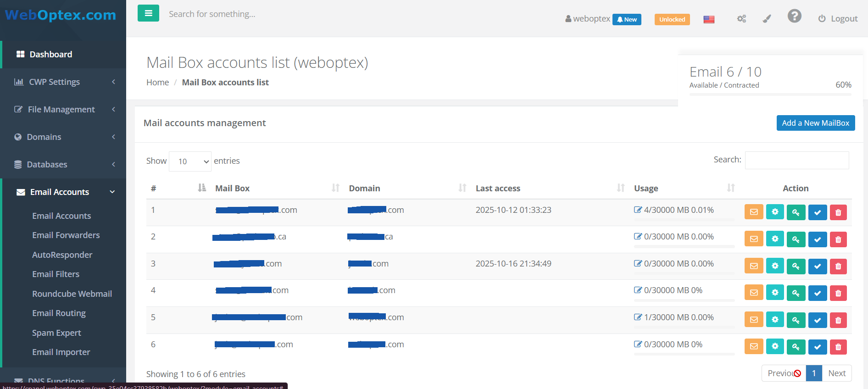Open the gears settings icon in header
Viewport: 868px width, 389px height.
pos(741,19)
